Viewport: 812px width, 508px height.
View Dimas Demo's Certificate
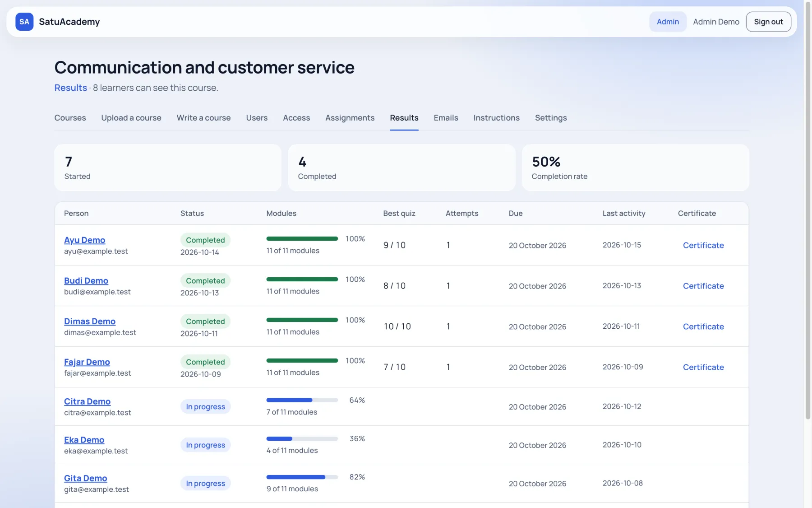(x=703, y=326)
